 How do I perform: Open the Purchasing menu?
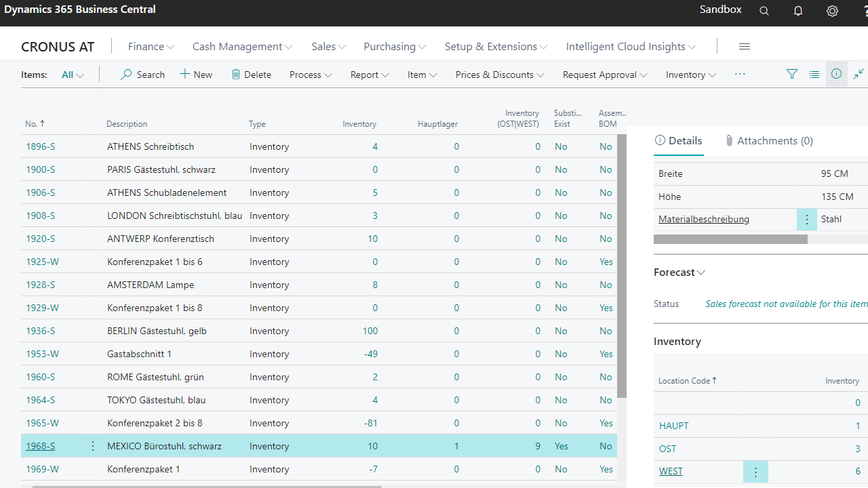[395, 46]
